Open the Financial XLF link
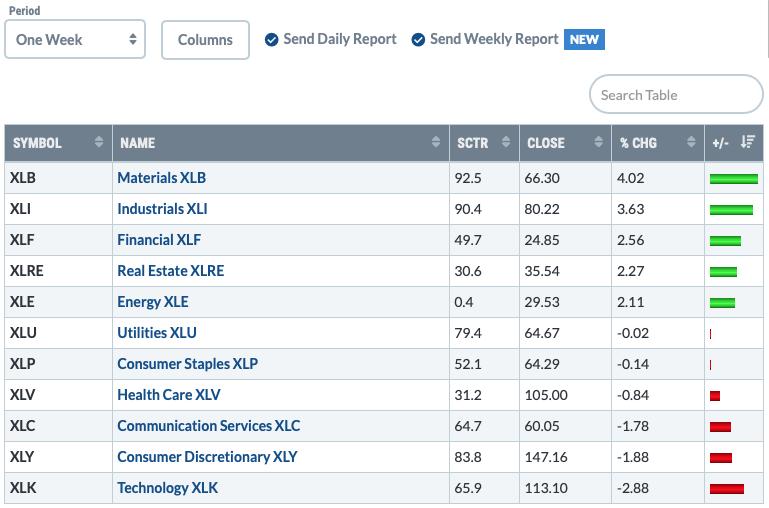The width and height of the screenshot is (769, 508). click(x=159, y=240)
